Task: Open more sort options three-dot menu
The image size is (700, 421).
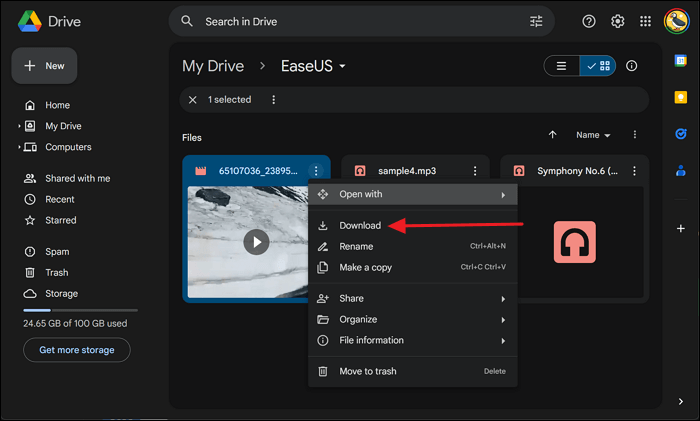Action: [x=634, y=134]
